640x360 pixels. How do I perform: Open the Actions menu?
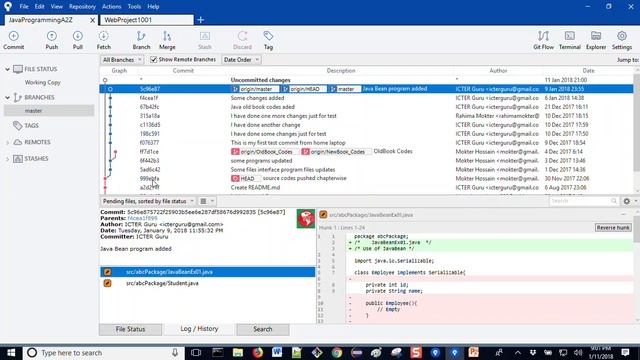click(111, 7)
